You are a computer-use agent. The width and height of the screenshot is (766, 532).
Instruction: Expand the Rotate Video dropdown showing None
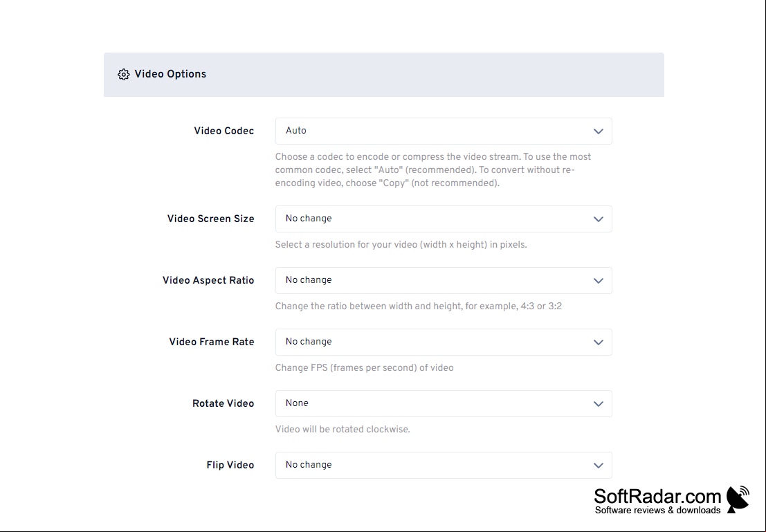[x=444, y=403]
